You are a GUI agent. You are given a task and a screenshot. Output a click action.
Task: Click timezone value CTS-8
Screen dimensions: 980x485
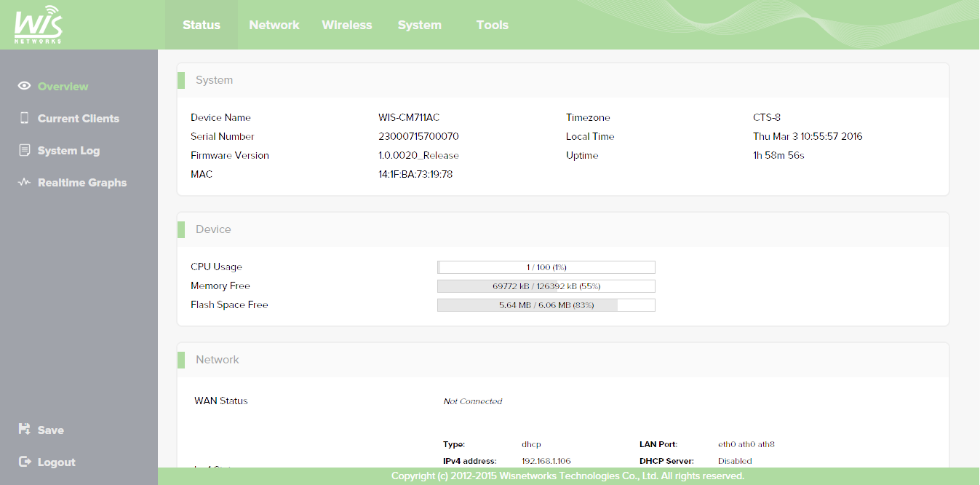pyautogui.click(x=767, y=117)
